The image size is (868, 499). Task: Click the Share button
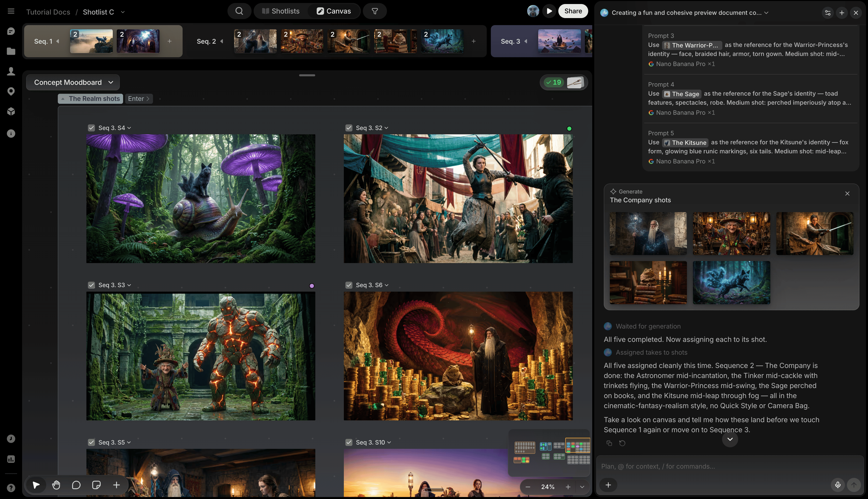tap(573, 11)
